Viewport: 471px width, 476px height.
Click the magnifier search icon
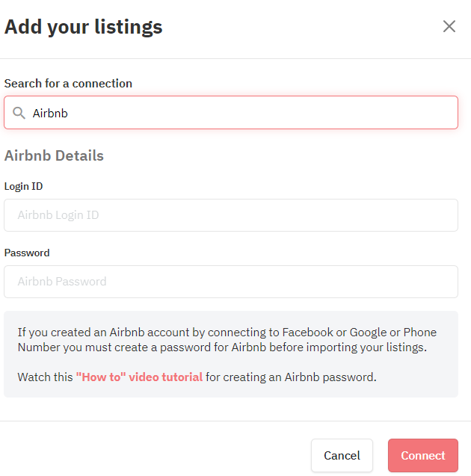tap(19, 113)
